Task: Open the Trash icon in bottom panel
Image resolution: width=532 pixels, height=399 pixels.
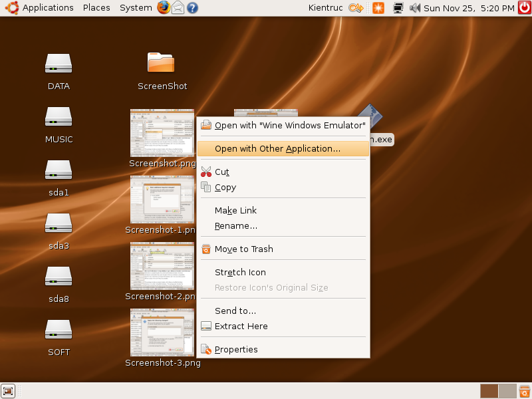Action: (525, 391)
